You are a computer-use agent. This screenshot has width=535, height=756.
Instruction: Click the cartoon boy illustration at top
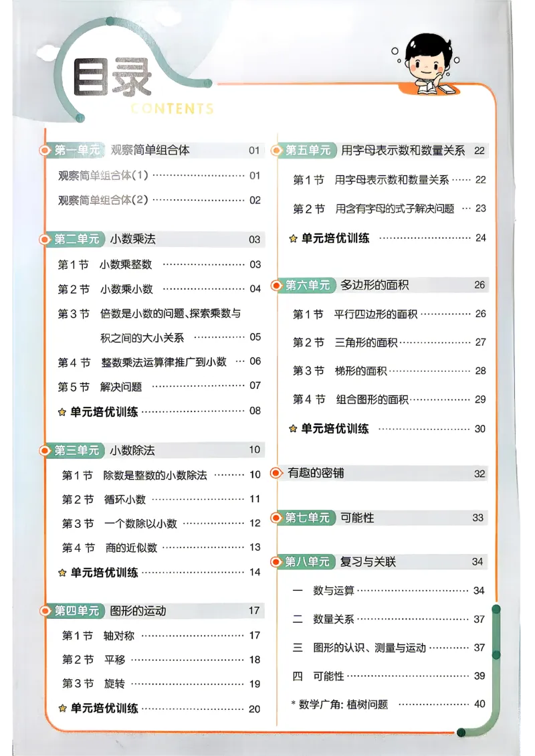tap(429, 63)
